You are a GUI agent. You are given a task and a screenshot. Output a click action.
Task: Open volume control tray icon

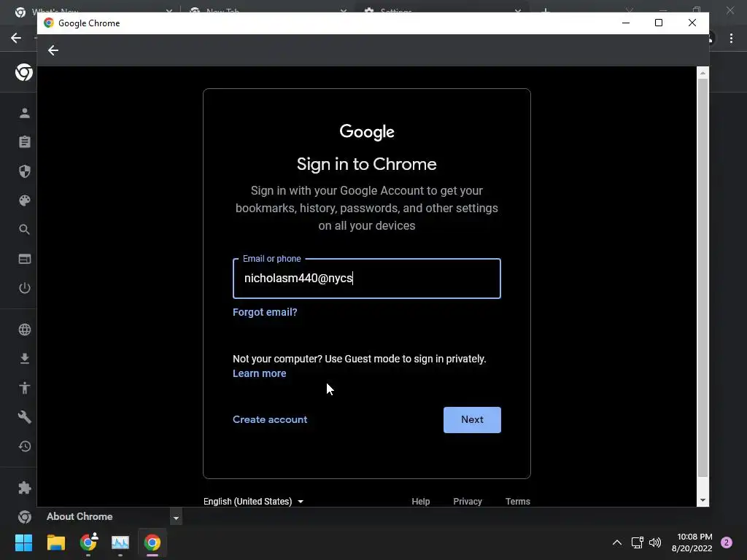click(x=656, y=542)
